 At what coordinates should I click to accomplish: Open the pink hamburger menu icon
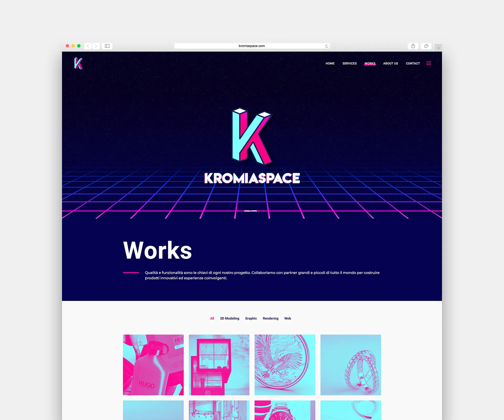coord(428,63)
